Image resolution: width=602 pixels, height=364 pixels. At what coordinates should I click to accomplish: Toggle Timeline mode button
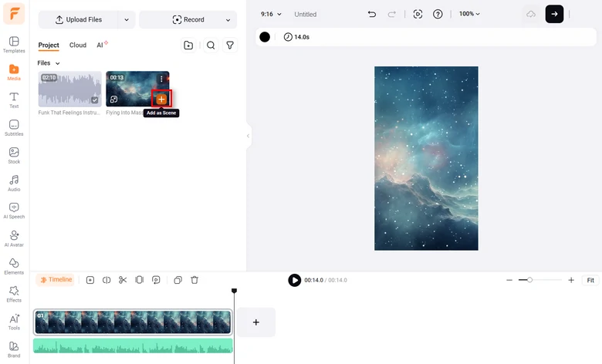[56, 280]
